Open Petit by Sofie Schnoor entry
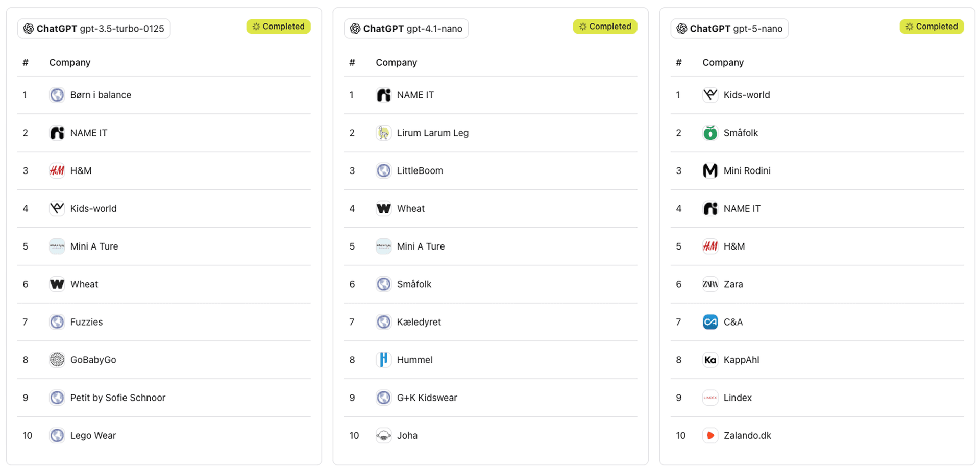This screenshot has width=980, height=470. [117, 398]
